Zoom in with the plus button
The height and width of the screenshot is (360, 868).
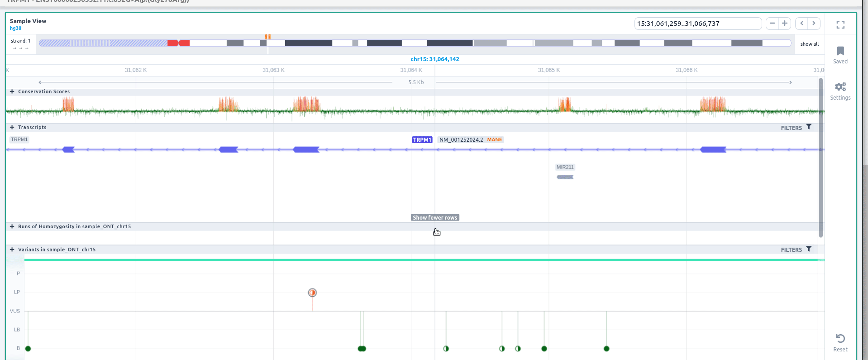pos(785,24)
